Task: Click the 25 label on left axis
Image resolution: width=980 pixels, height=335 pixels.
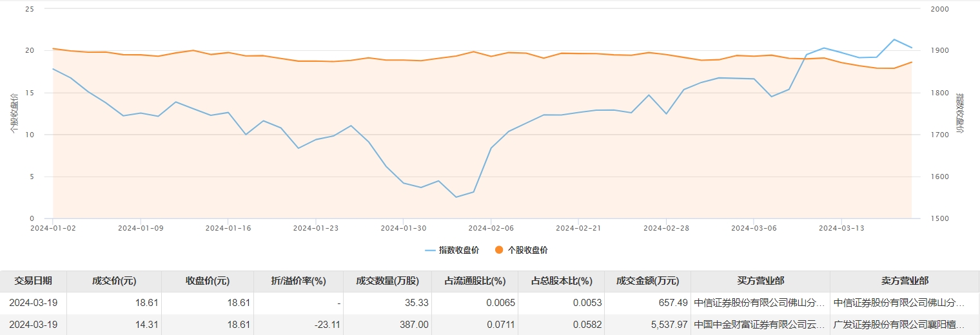Action: (30, 10)
